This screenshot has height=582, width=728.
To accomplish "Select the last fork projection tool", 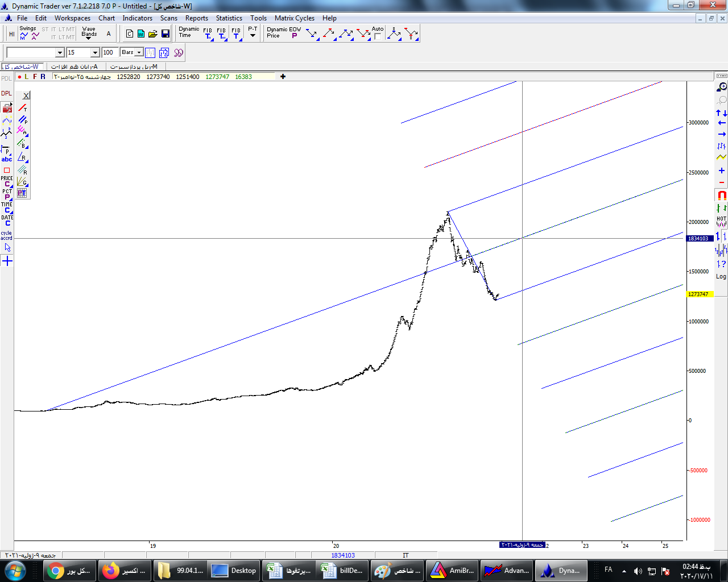I will pos(411,34).
